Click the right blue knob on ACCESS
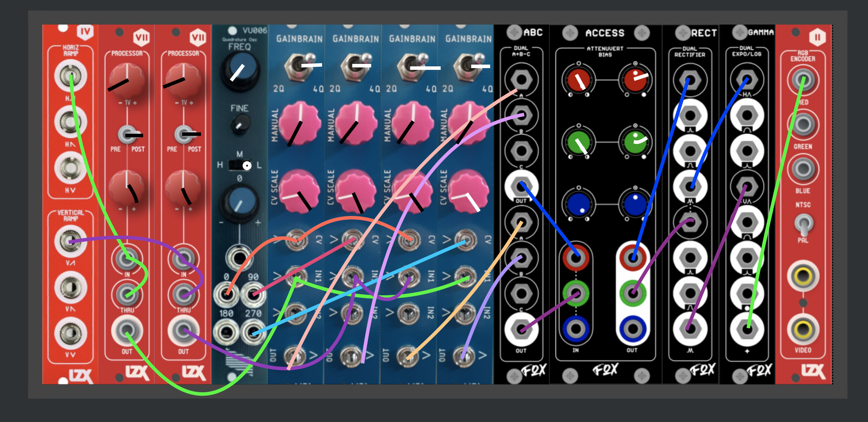Viewport: 868px width, 422px height. (x=635, y=204)
